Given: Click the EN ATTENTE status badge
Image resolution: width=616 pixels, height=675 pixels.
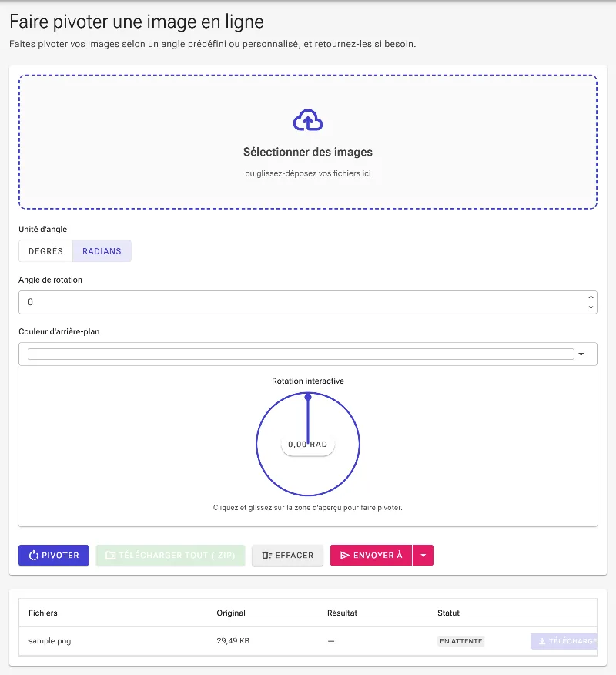Looking at the screenshot, I should pos(460,641).
